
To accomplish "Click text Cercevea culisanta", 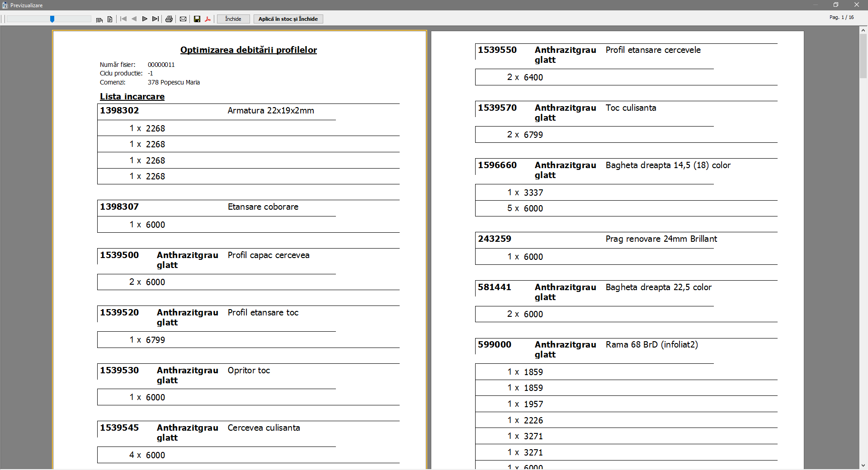I will pos(264,428).
